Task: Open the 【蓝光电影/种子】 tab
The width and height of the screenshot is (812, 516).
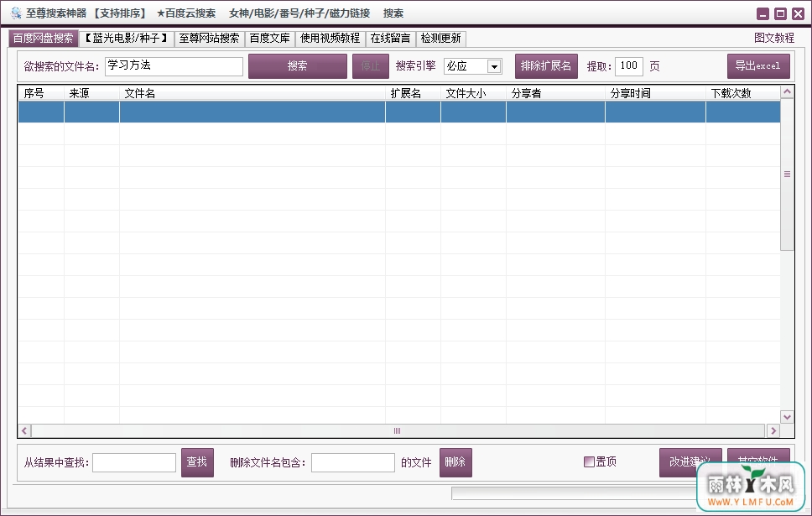Action: tap(127, 39)
